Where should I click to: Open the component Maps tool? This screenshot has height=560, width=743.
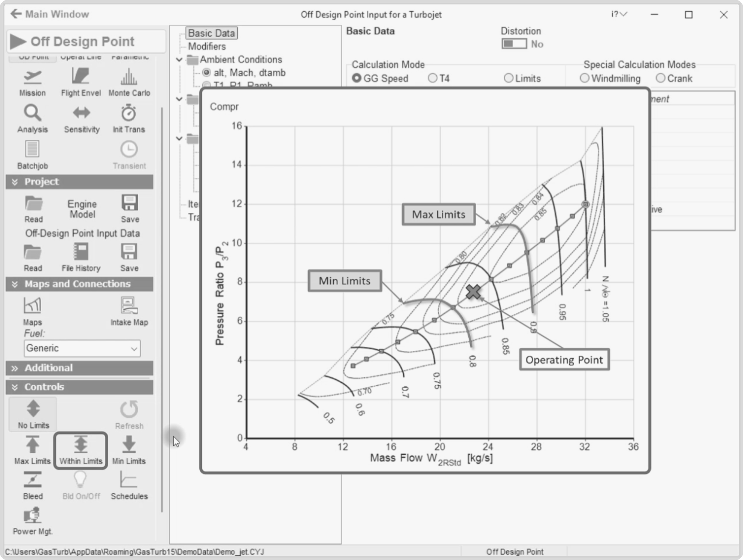(x=33, y=311)
